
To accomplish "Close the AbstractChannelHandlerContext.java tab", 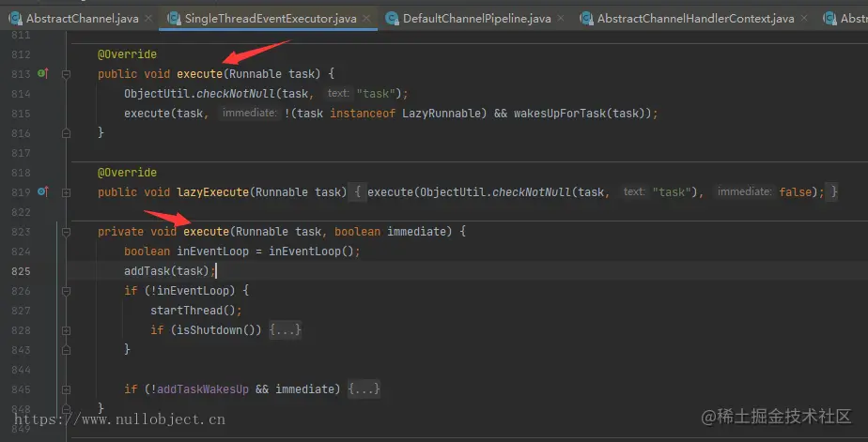I will point(804,19).
